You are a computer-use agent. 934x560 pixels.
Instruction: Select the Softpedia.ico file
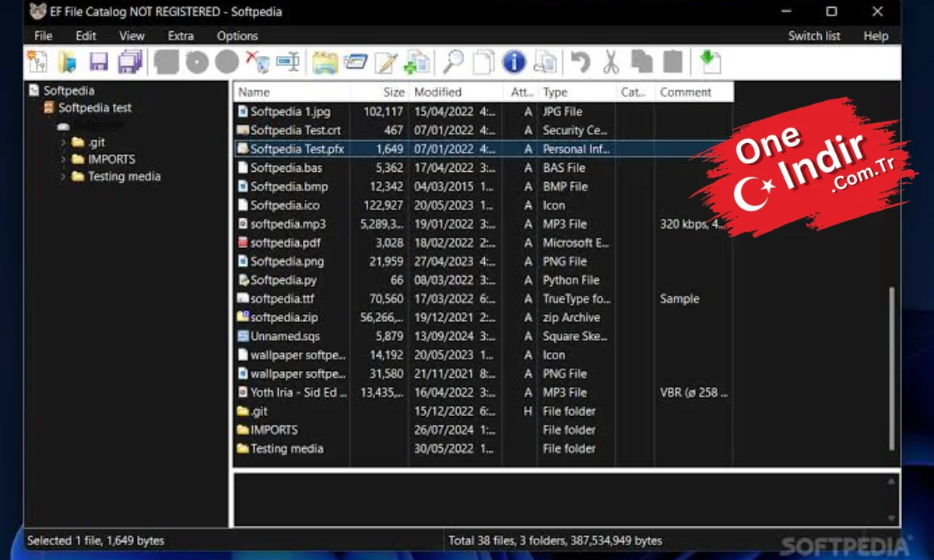[483, 205]
